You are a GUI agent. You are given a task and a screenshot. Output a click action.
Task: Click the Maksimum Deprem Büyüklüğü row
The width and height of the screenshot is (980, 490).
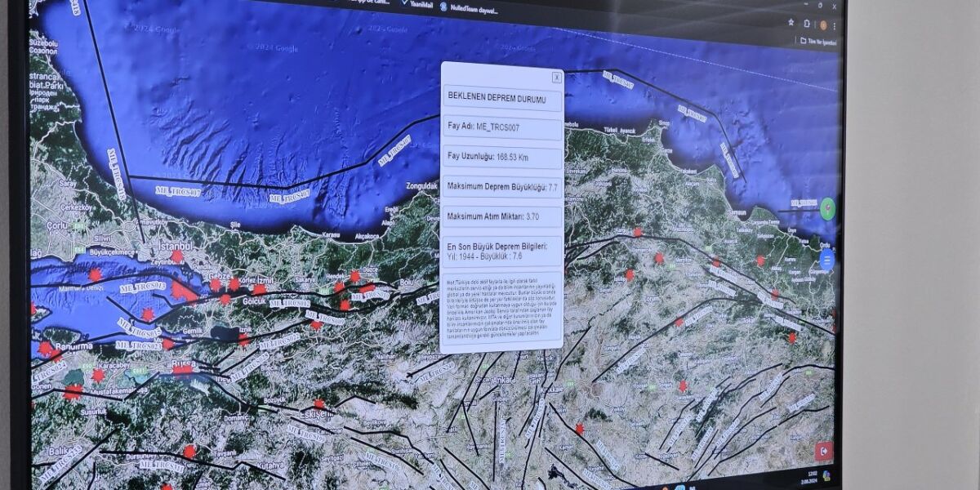click(x=501, y=187)
